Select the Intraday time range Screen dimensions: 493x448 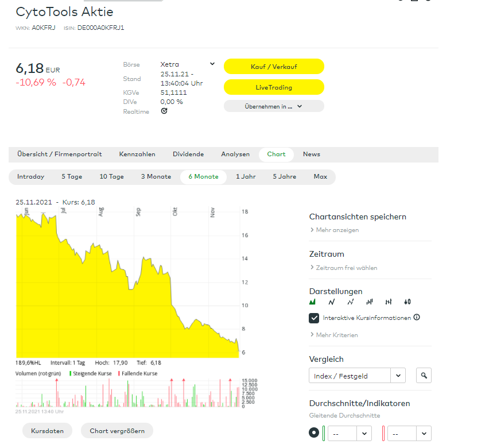tap(31, 177)
